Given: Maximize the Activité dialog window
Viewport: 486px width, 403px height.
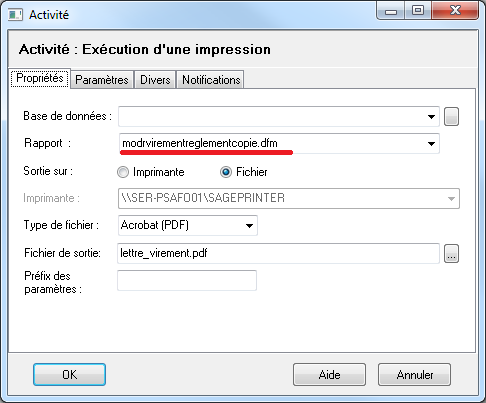Looking at the screenshot, I should 418,11.
